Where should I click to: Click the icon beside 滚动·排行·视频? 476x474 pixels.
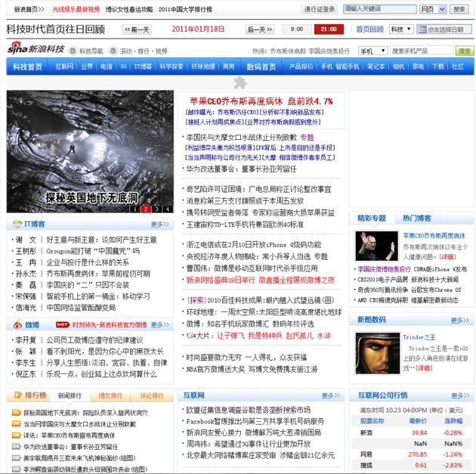coord(113,51)
